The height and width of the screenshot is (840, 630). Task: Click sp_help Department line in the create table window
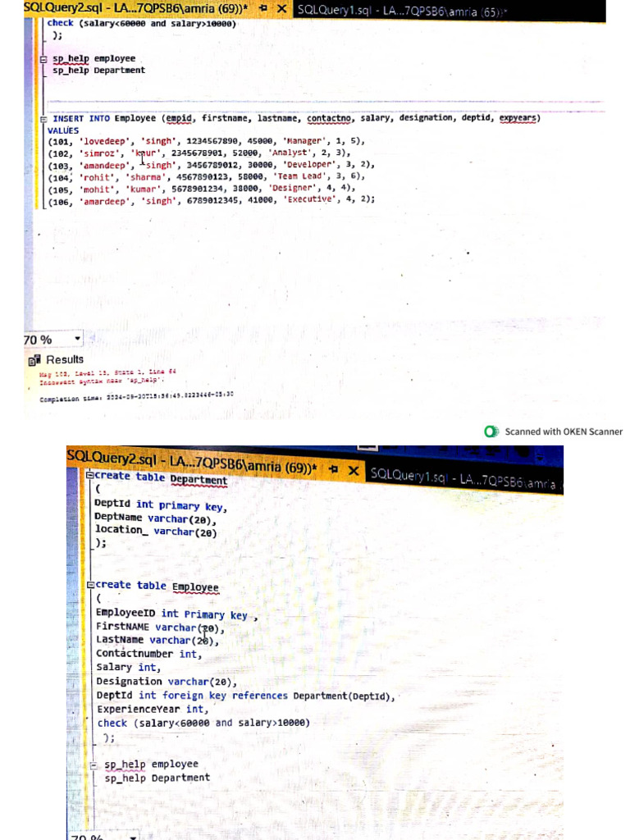(x=157, y=778)
